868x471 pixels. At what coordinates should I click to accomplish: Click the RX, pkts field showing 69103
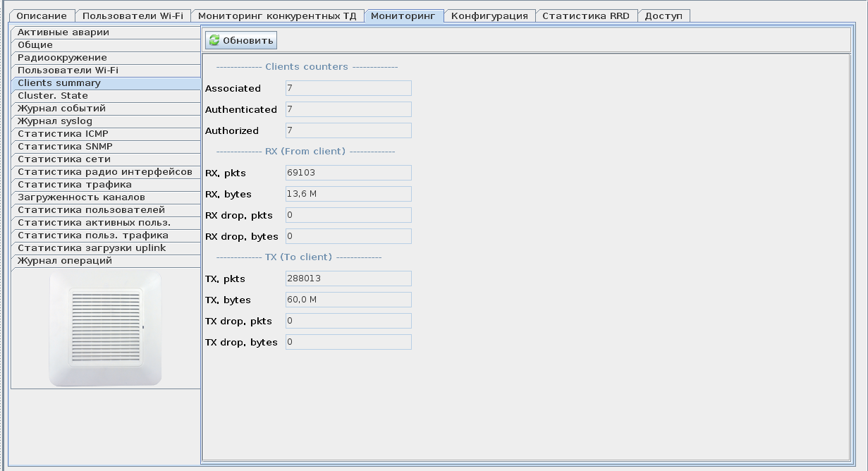click(348, 173)
